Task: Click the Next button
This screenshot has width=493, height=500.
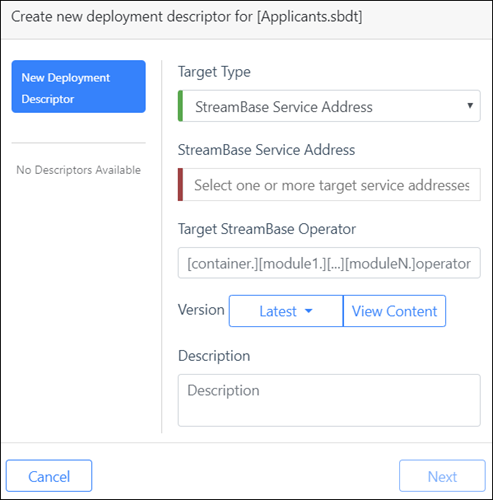Action: click(442, 476)
